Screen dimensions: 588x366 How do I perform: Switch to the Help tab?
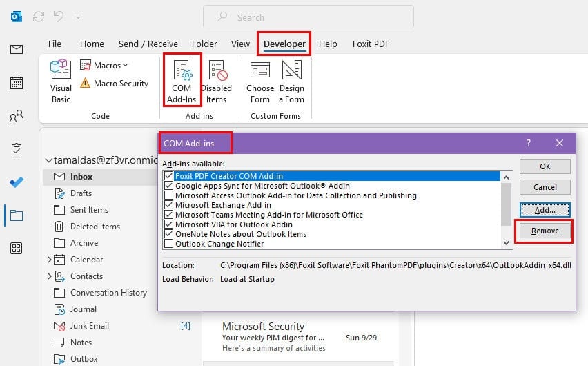pos(328,44)
